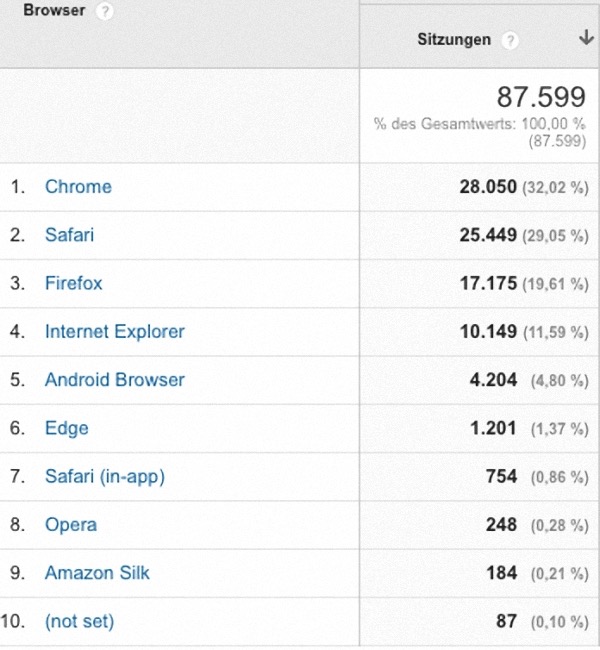Select the Firefox link
Viewport: 600px width, 650px height.
(x=73, y=284)
